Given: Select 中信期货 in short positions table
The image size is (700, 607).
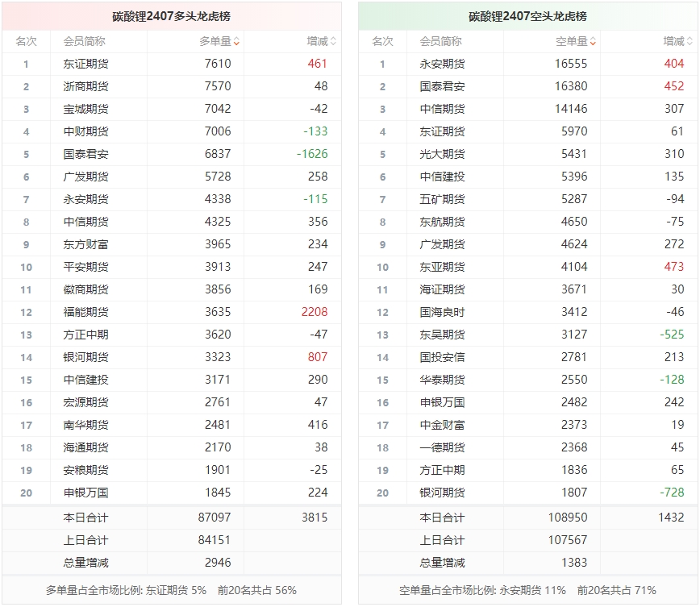Looking at the screenshot, I should (442, 109).
